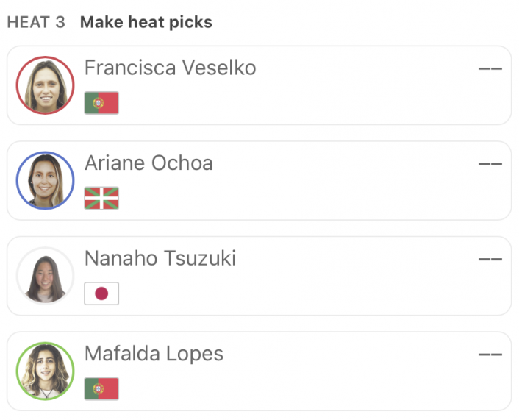Image resolution: width=519 pixels, height=420 pixels.
Task: Click the HEAT 3 label
Action: click(36, 23)
